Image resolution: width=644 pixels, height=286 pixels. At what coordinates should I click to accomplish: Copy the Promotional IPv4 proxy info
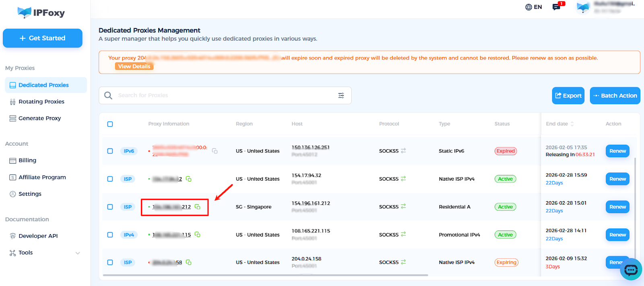tap(198, 235)
